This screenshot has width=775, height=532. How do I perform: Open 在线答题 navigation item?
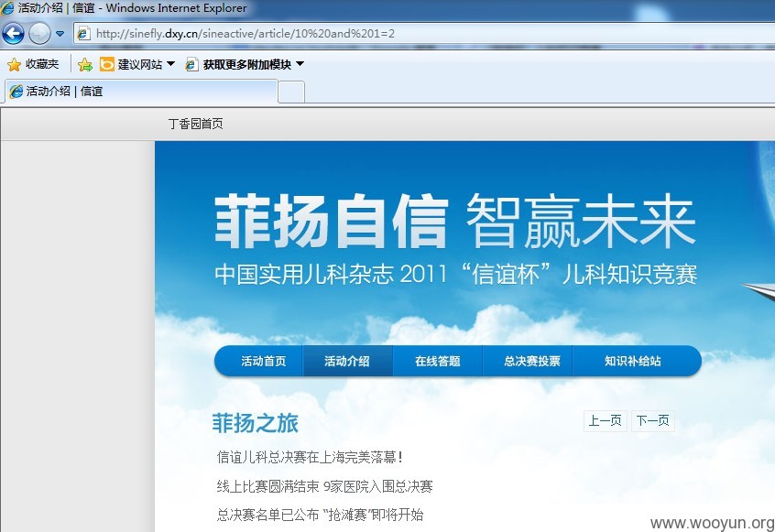coord(437,361)
